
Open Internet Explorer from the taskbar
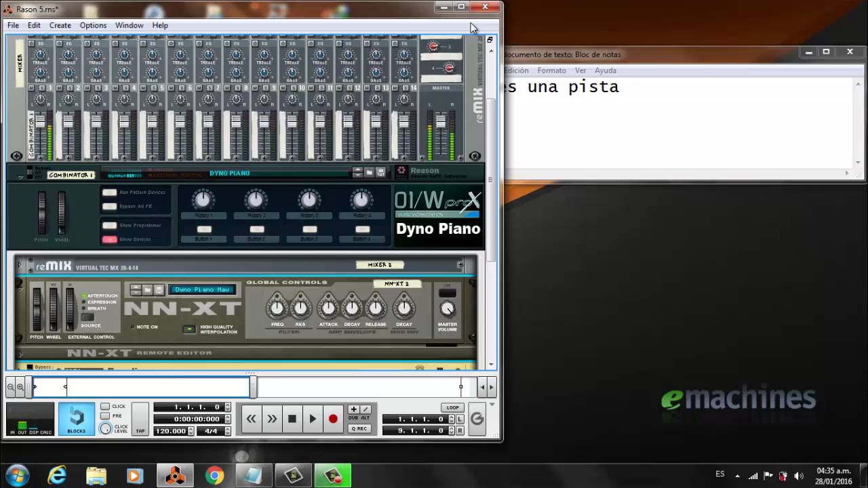click(57, 476)
